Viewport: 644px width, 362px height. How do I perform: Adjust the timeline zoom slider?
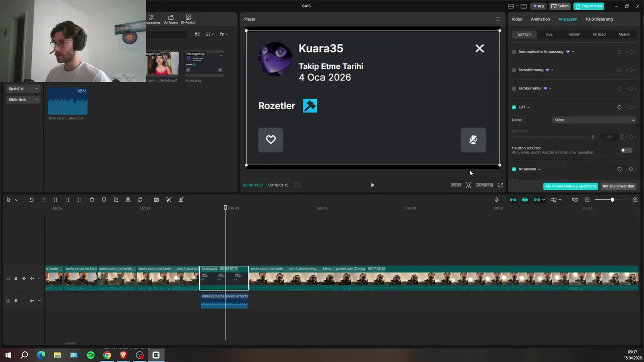[x=612, y=200]
